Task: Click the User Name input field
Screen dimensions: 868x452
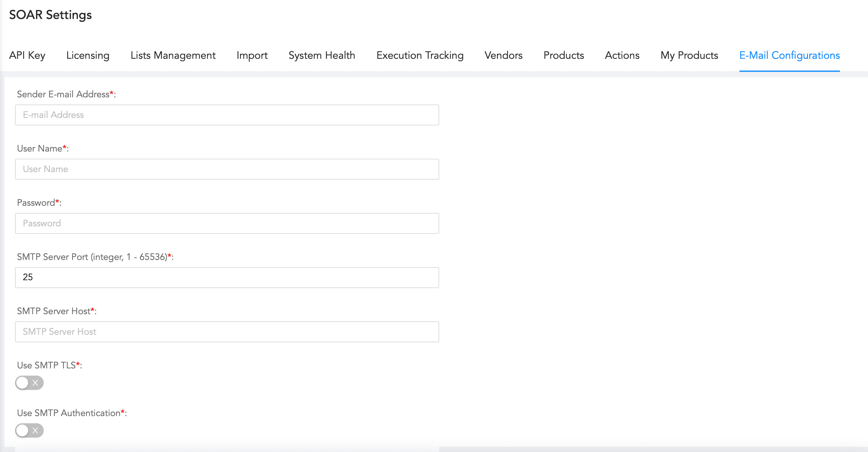Action: pyautogui.click(x=227, y=169)
